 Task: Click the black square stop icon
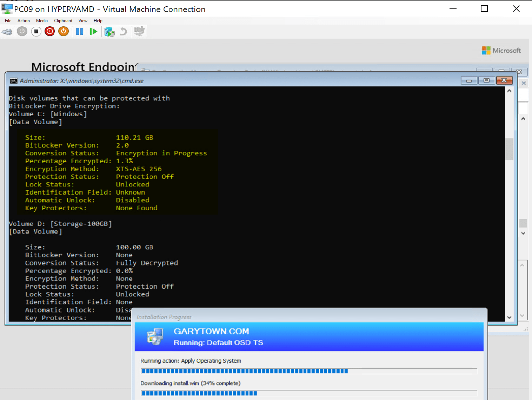pos(36,32)
